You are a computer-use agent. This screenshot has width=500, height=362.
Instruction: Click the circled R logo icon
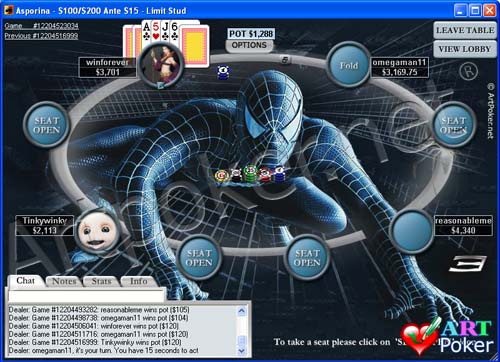pos(468,71)
